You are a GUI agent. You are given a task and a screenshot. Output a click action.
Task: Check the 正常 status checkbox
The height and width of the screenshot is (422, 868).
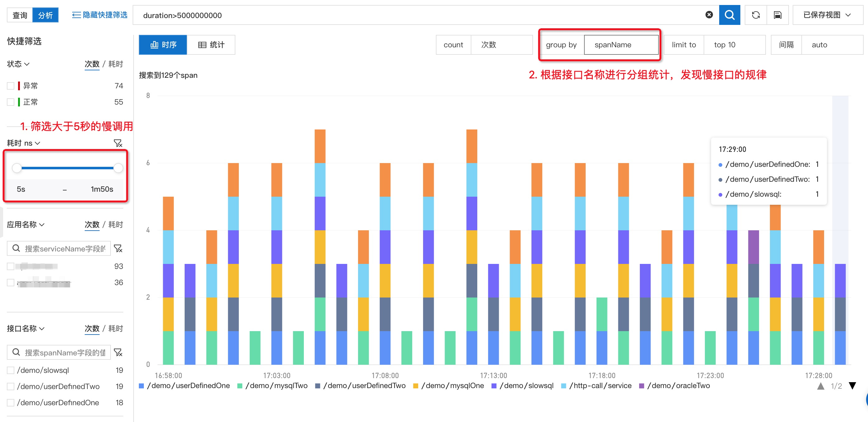tap(11, 102)
